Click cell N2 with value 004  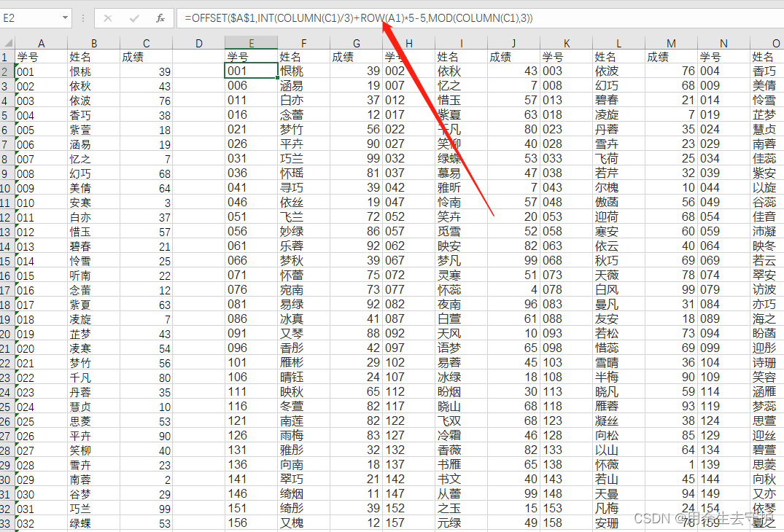[723, 71]
